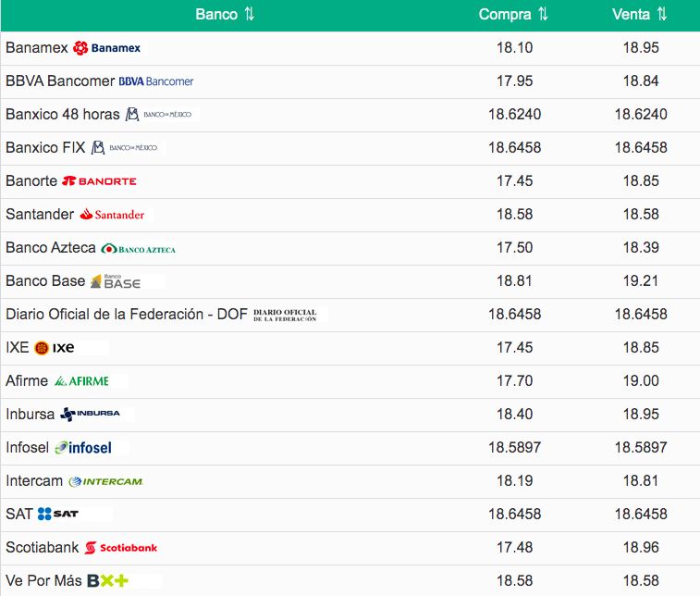The image size is (700, 596).
Task: Sort by Compra column arrows
Action: [x=543, y=14]
